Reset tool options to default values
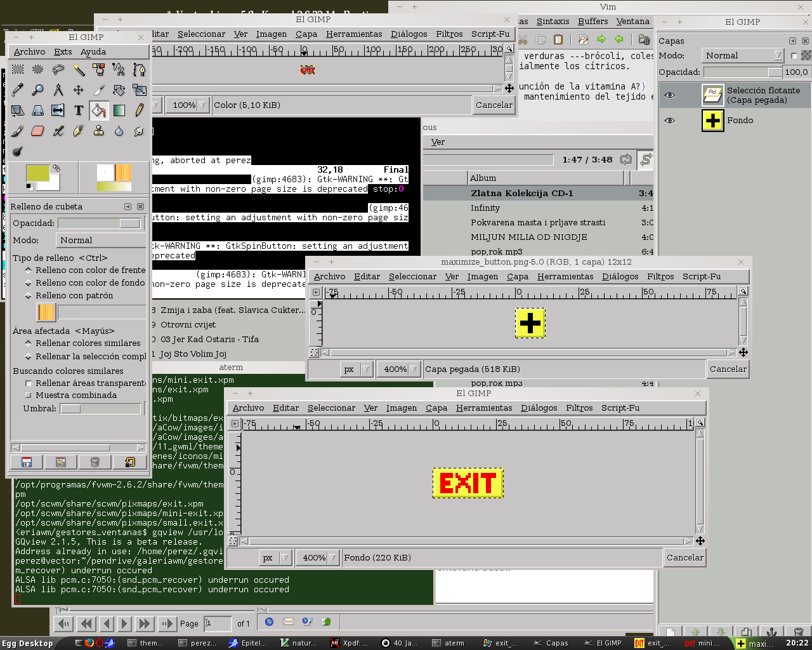Viewport: 812px width, 650px height. pos(129,462)
